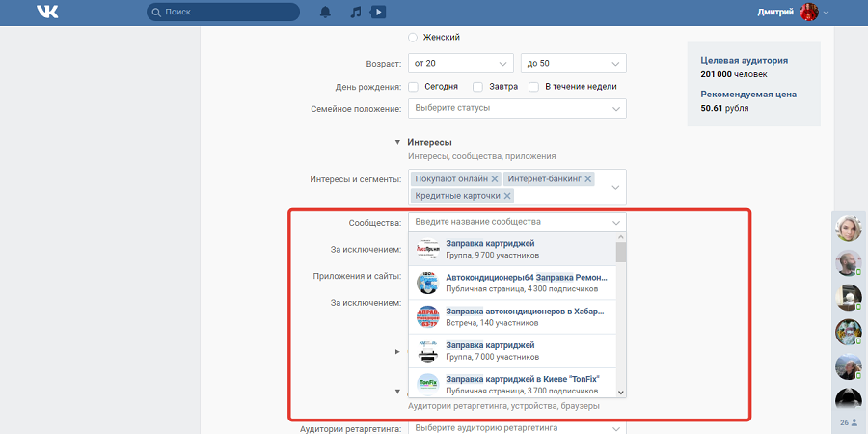The width and height of the screenshot is (868, 434).
Task: Remove the Покупают онлайн tag
Action: (495, 178)
